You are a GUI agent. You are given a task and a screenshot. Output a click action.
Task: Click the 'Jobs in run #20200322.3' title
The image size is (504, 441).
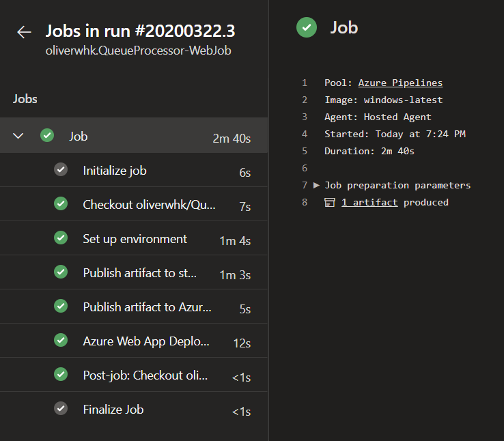140,31
